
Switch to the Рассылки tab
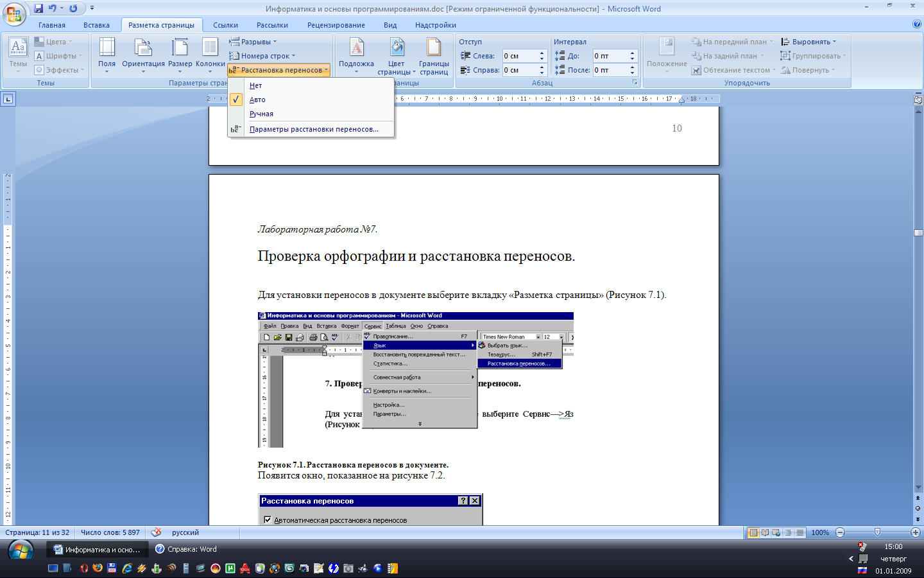(272, 25)
